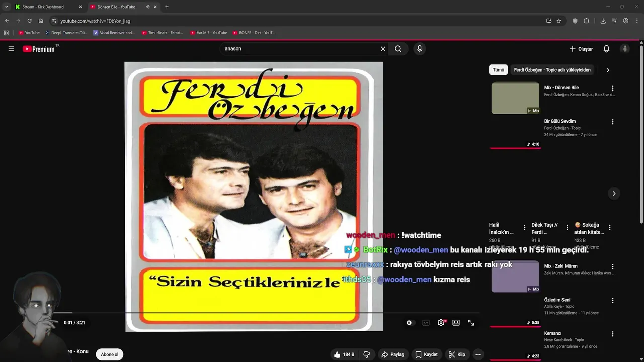Advance the shelf carousel with right chevron
The image size is (644, 362).
click(613, 193)
